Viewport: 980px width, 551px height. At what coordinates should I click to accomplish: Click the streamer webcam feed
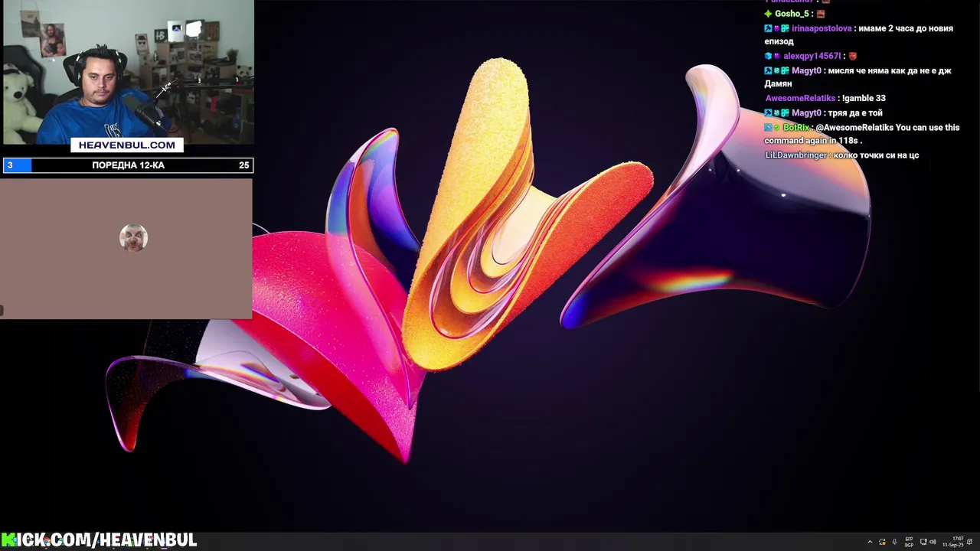[128, 71]
